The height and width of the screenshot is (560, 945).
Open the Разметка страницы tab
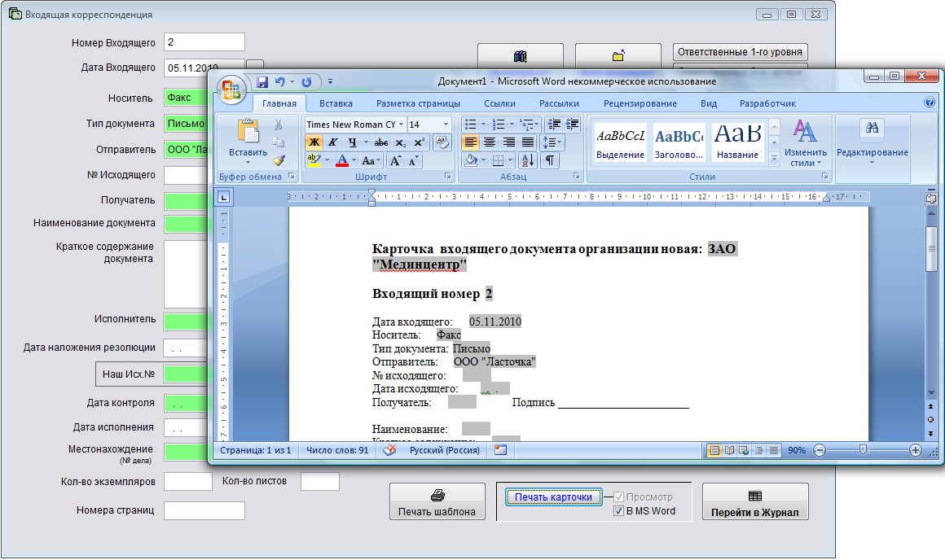tap(418, 103)
